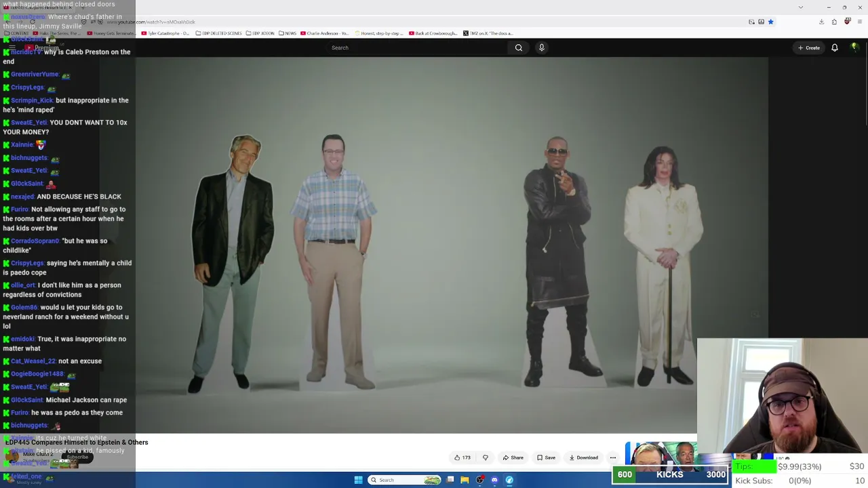Open the NEWS bookmark folder
The image size is (868, 488).
288,33
